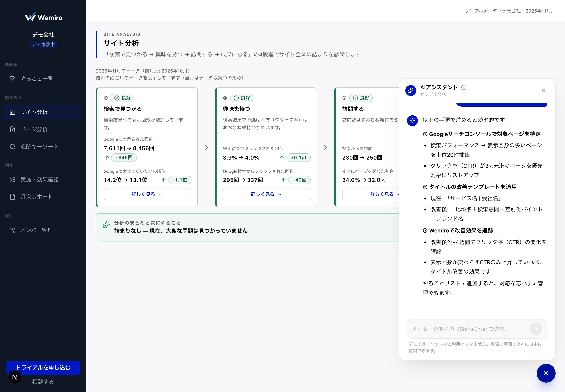
Task: Click 良好 status badge on 興味を持つ card
Action: (242, 98)
